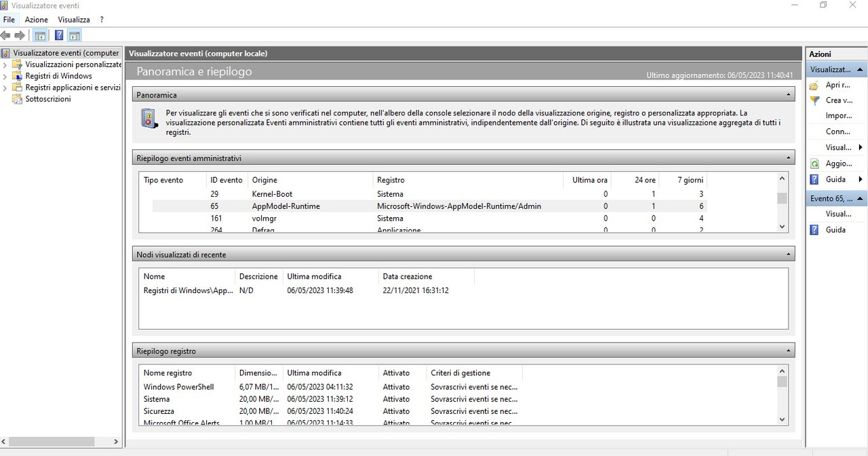868x456 pixels.
Task: Click the Registri applicazioni e servizi folder icon
Action: [18, 88]
